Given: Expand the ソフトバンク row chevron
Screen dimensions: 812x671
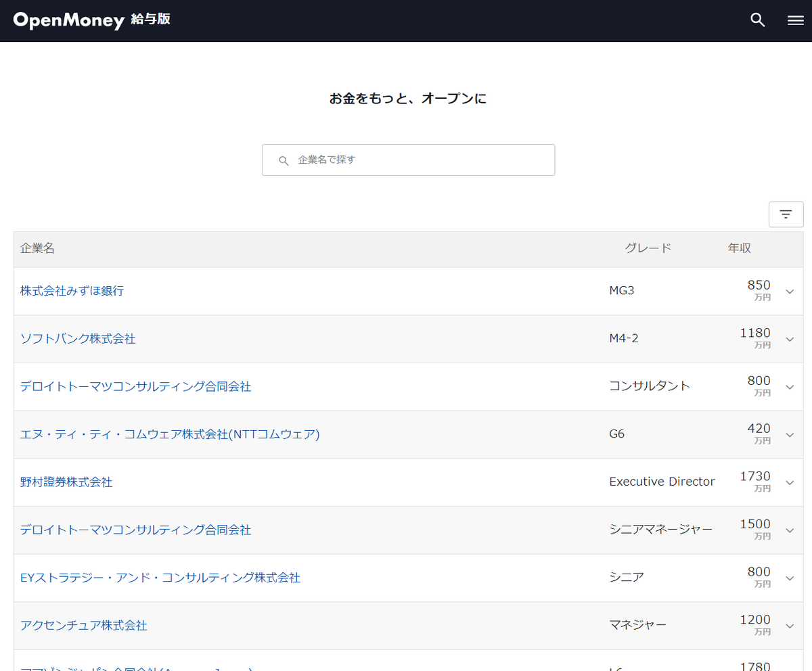Looking at the screenshot, I should (x=790, y=340).
